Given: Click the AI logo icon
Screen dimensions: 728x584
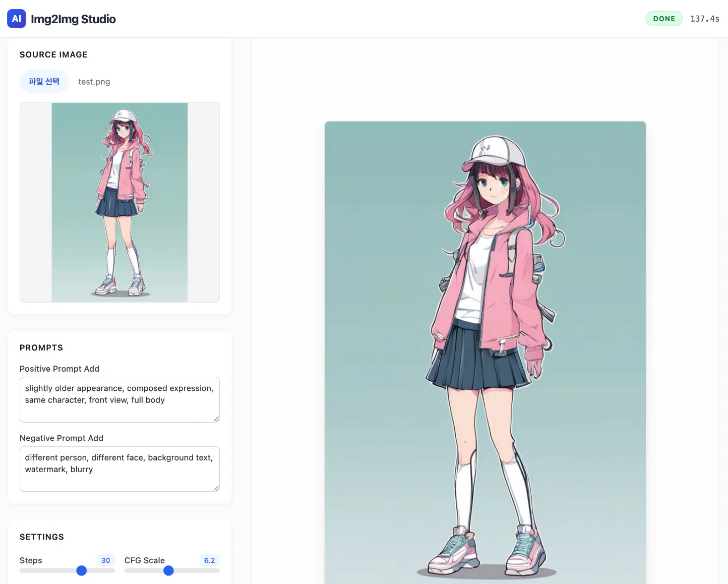Looking at the screenshot, I should (16, 19).
